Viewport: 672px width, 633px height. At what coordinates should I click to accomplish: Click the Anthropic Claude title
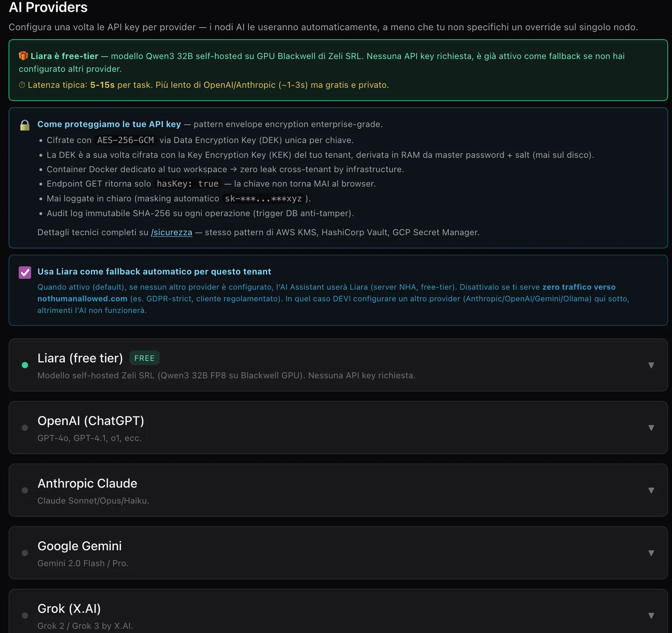tap(87, 483)
